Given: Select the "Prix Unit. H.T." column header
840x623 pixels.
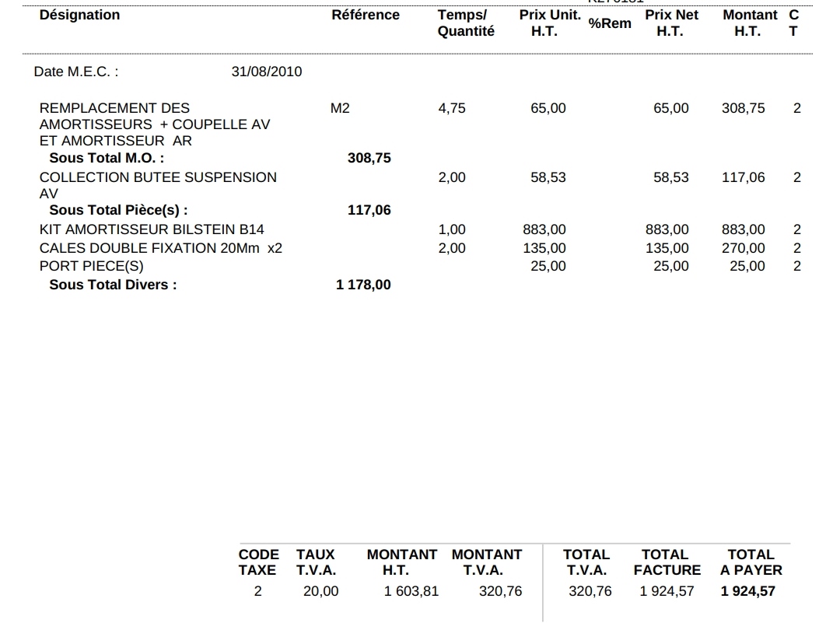Looking at the screenshot, I should click(x=550, y=23).
